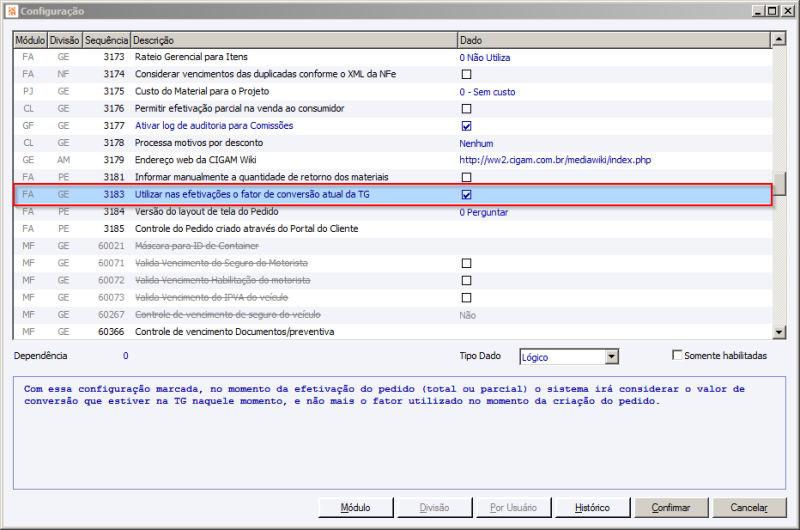Viewport: 800px width, 530px height.
Task: Minimize the Configuração window
Action: tap(758, 11)
